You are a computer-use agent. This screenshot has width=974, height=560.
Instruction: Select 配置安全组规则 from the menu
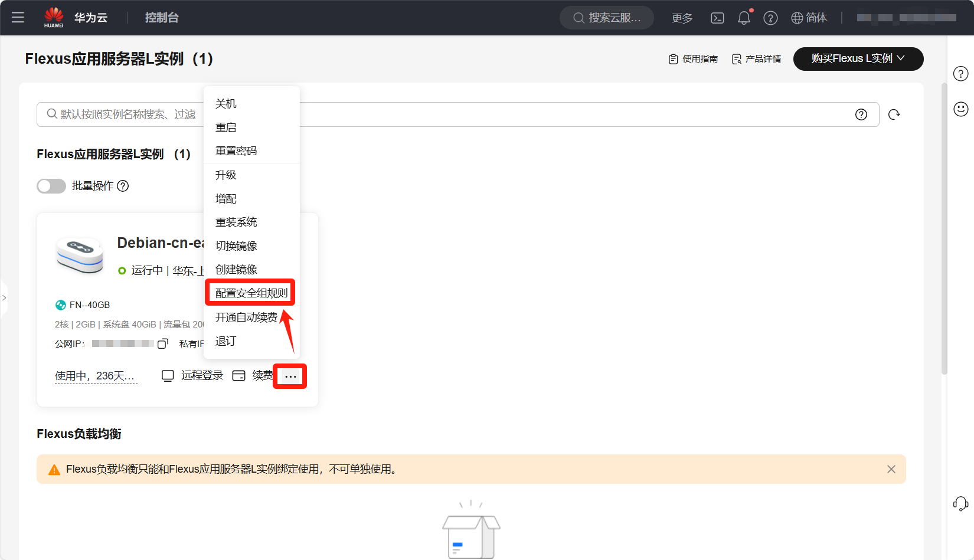[x=251, y=293]
